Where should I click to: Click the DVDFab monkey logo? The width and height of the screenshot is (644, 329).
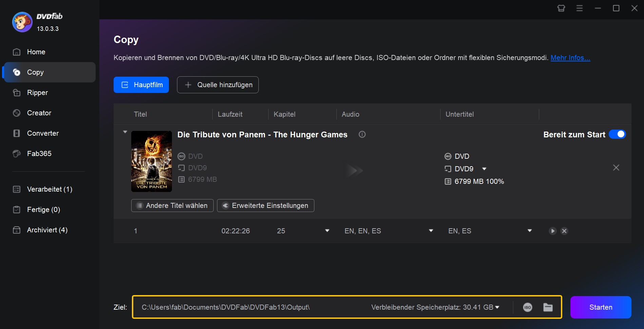coord(22,22)
